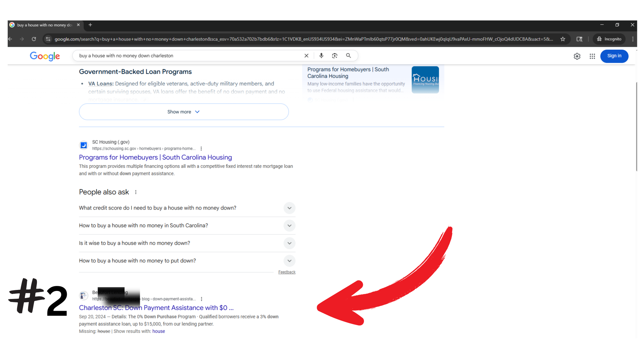Reload the page in browser toolbar
644x362 pixels.
[34, 39]
